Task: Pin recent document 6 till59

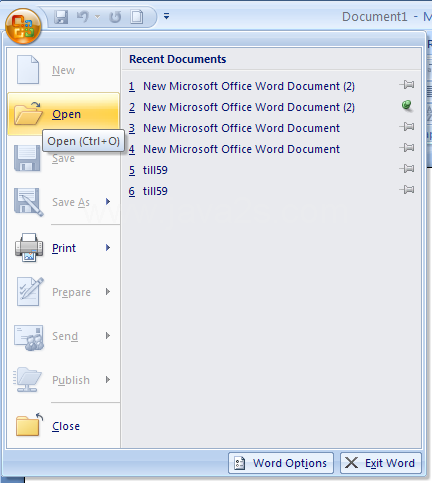Action: [x=407, y=190]
